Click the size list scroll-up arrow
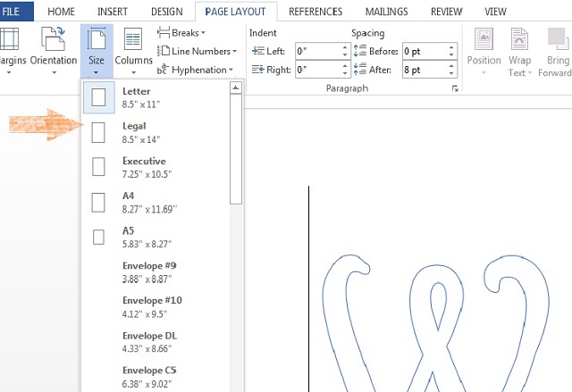Screen dimensions: 572x392 click(x=236, y=88)
